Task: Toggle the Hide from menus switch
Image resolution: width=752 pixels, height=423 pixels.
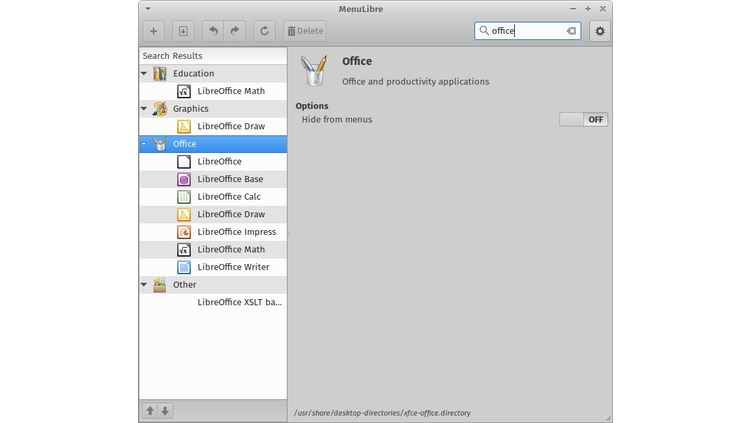Action: point(584,119)
